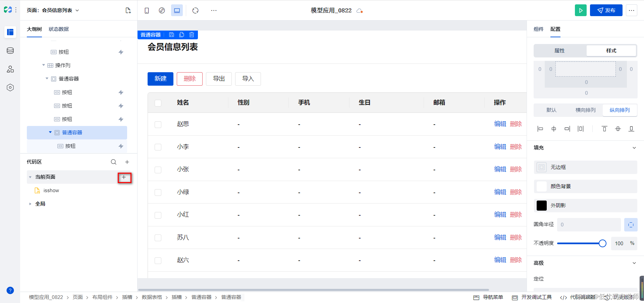Viewport: 644px width, 303px height.
Task: Tick the checkbox for 赵思 row
Action: [x=158, y=125]
